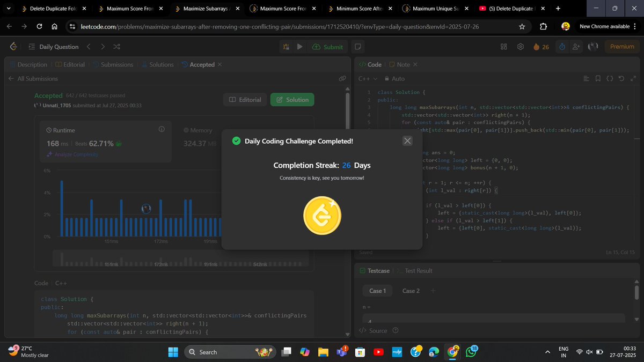Run the code using the play icon

tap(300, 47)
